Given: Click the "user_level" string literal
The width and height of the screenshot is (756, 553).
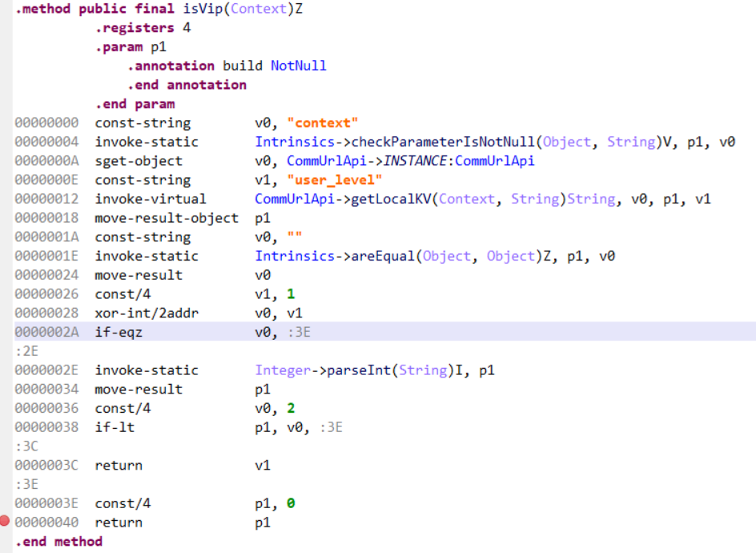Looking at the screenshot, I should [335, 180].
